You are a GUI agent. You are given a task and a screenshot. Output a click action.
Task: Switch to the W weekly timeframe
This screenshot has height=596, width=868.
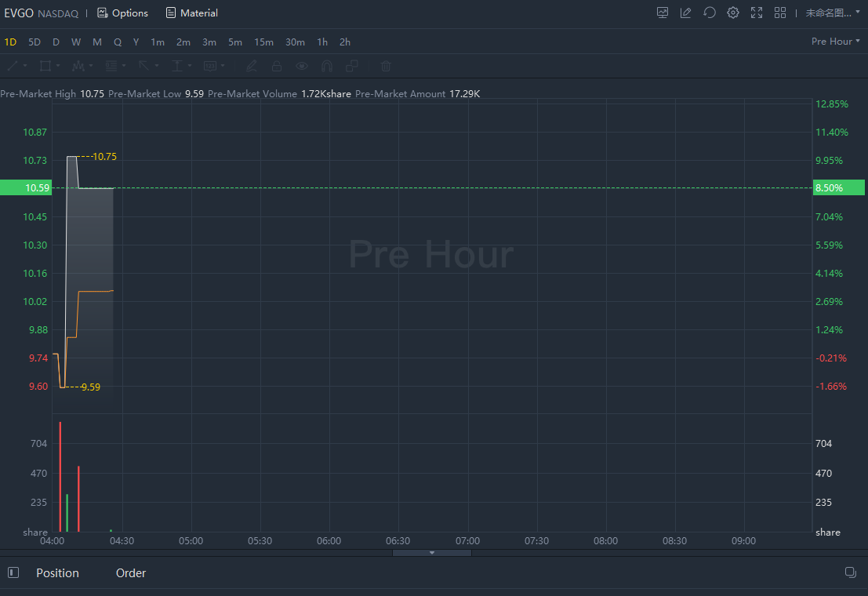[76, 42]
